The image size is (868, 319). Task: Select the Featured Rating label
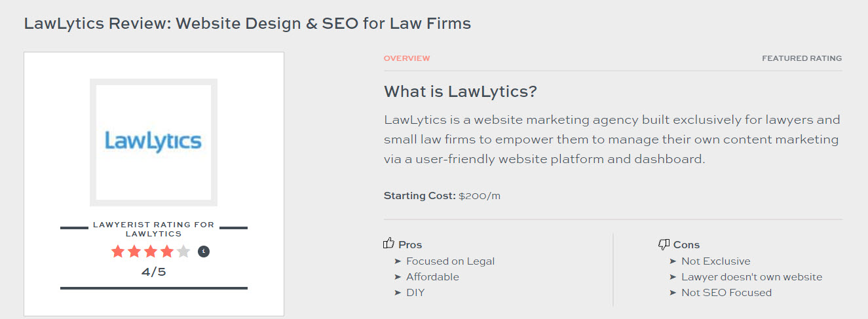[802, 58]
